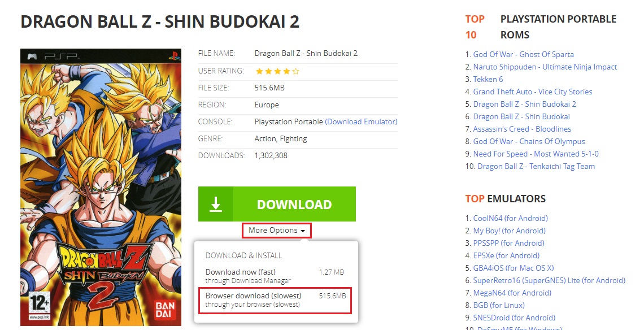This screenshot has height=330, width=644.
Task: Open Assassin's Creed - Bloodlines link
Action: [x=522, y=129]
